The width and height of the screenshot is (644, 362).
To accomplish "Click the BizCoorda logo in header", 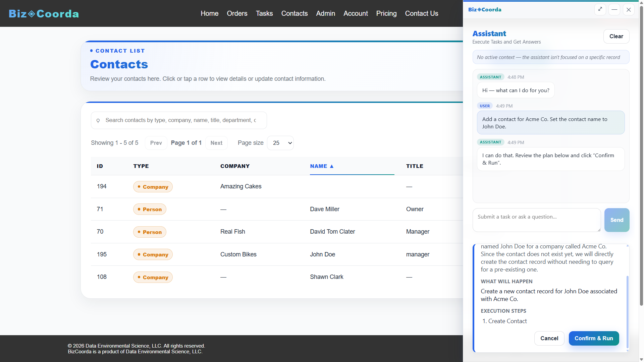I will 44,13.
